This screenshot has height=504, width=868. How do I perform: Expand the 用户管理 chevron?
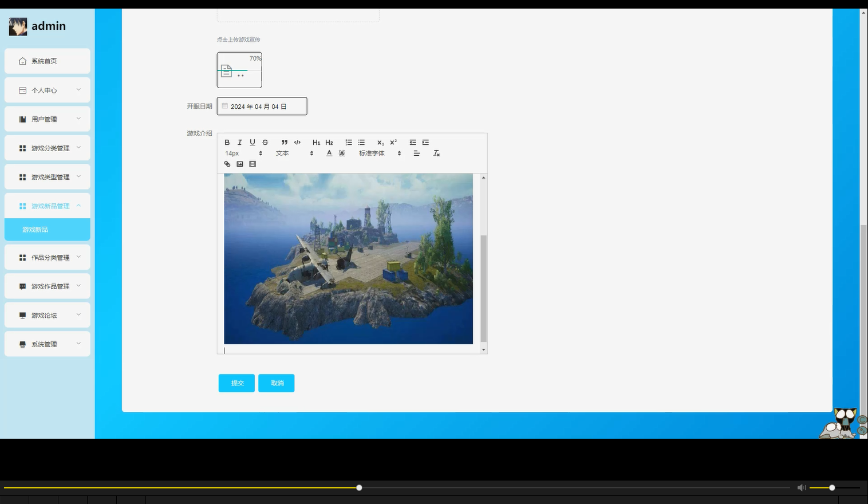click(78, 119)
